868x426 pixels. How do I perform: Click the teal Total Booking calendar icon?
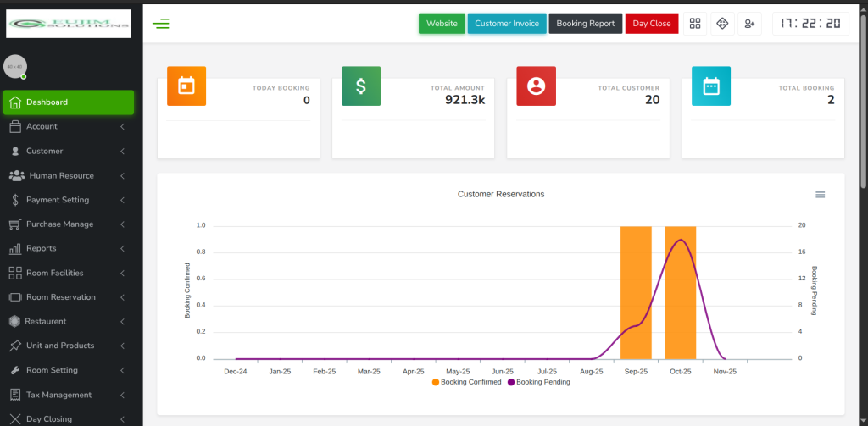(711, 86)
